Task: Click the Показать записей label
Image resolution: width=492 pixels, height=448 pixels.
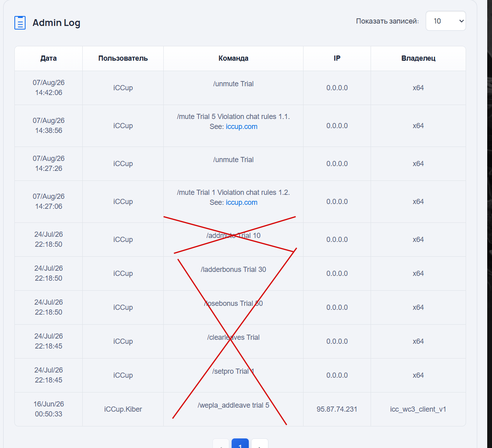Action: (x=387, y=21)
